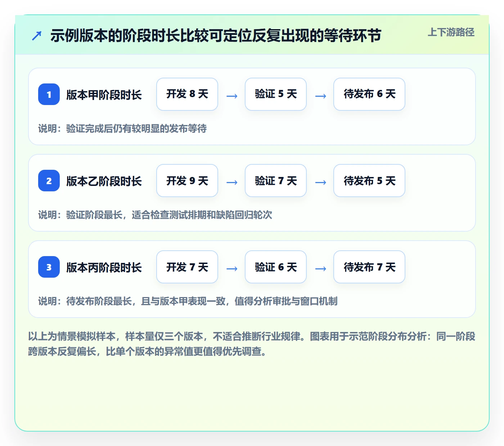Click the 版本乙阶段时长 row title

[104, 181]
